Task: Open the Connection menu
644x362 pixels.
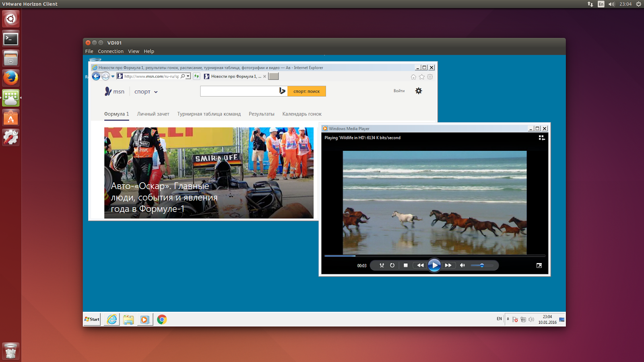Action: tap(111, 51)
